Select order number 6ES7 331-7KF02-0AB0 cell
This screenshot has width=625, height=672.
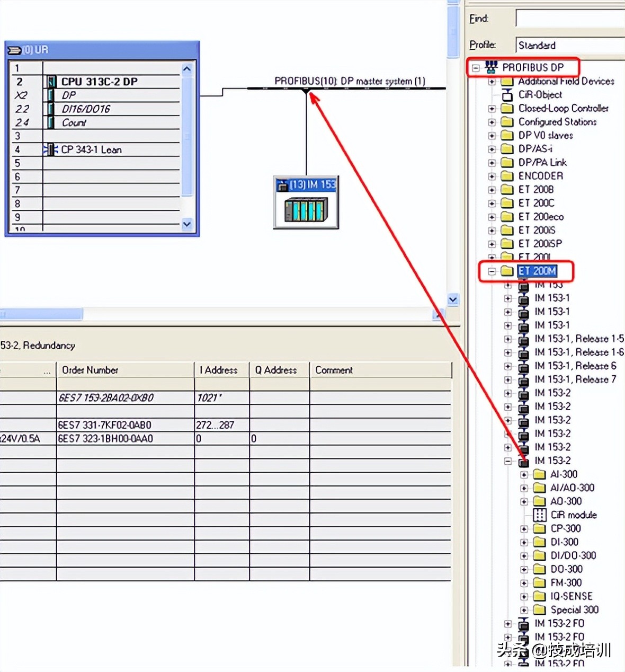(125, 425)
